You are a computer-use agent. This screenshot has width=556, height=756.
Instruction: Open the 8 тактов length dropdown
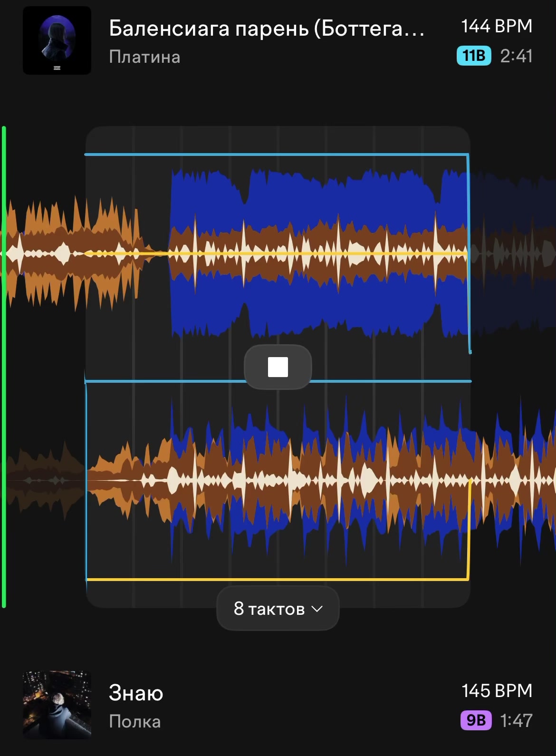pyautogui.click(x=278, y=609)
